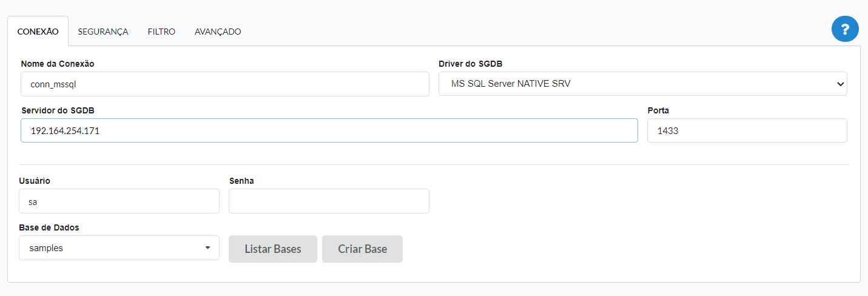Open the blue question mark help icon
Screen dimensions: 868x296
[845, 29]
